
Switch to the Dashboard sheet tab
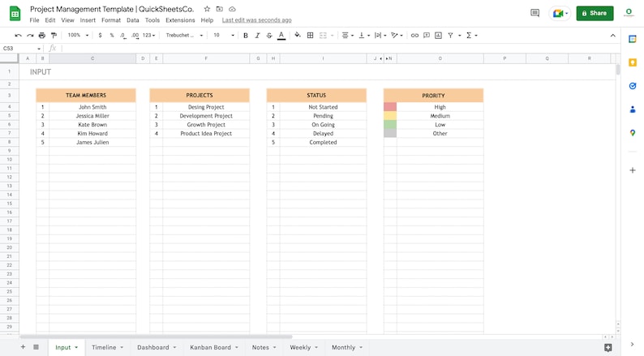157,347
